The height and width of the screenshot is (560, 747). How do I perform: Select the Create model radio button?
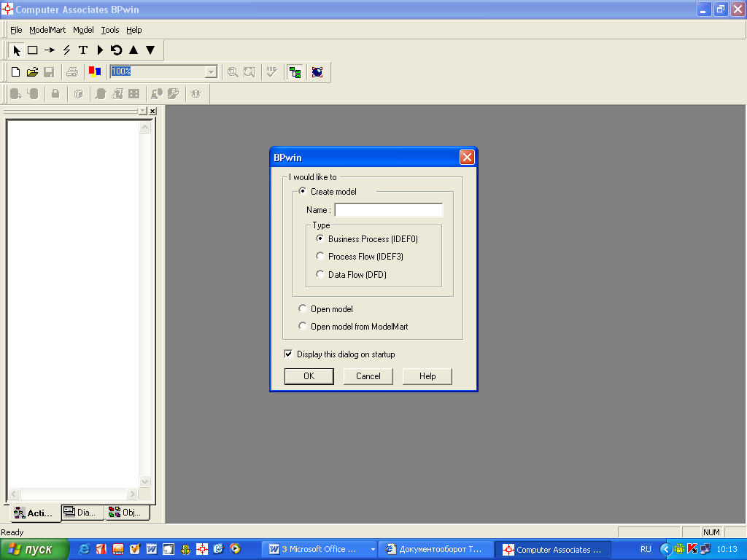click(302, 192)
